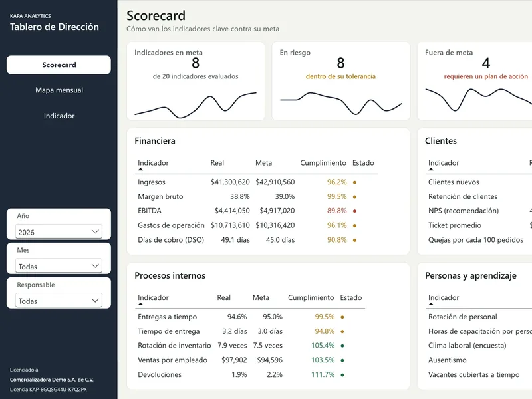
Task: Sort Procesos internos by Cumplimiento header
Action: [x=311, y=297]
